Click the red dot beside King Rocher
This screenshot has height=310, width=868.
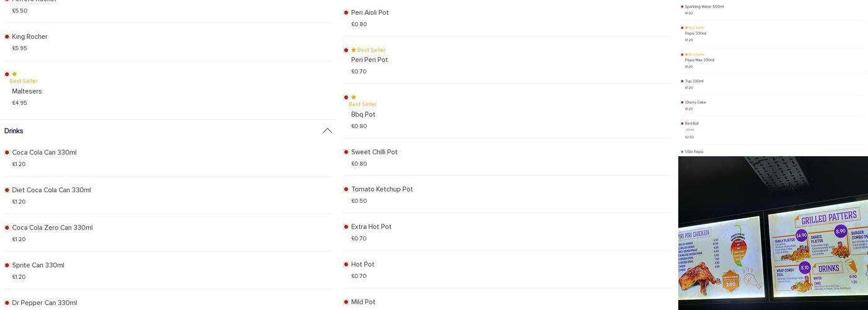tap(7, 37)
